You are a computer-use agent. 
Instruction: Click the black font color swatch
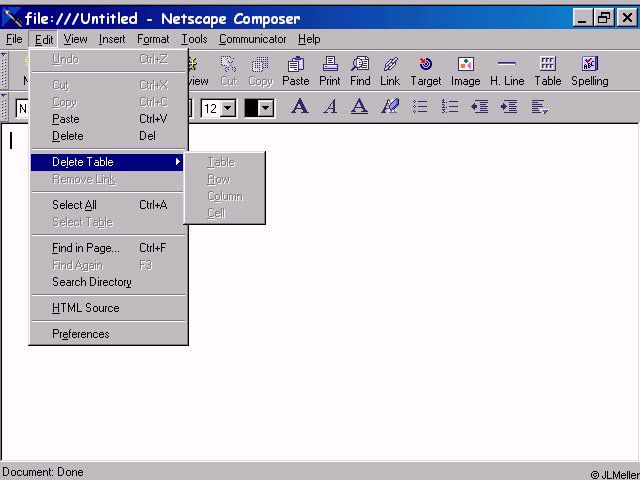pos(251,109)
